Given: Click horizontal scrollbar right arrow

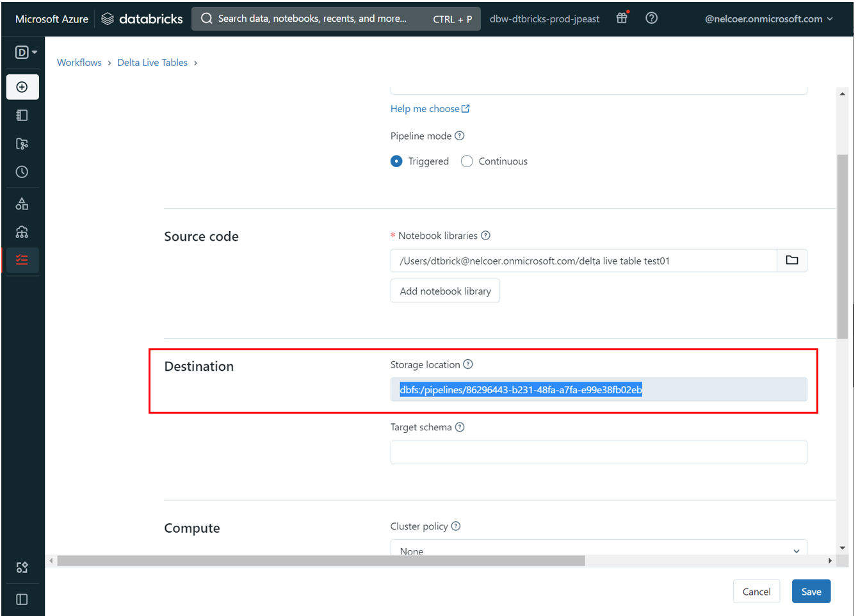Looking at the screenshot, I should 830,561.
